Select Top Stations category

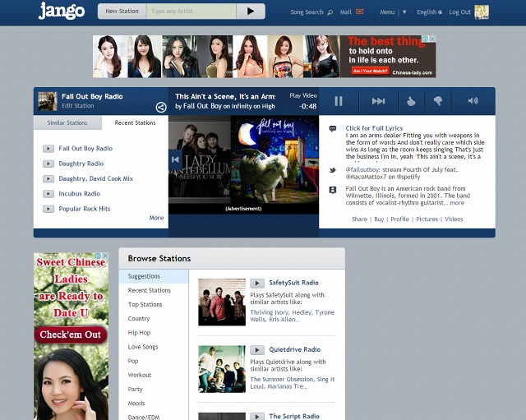tap(145, 305)
